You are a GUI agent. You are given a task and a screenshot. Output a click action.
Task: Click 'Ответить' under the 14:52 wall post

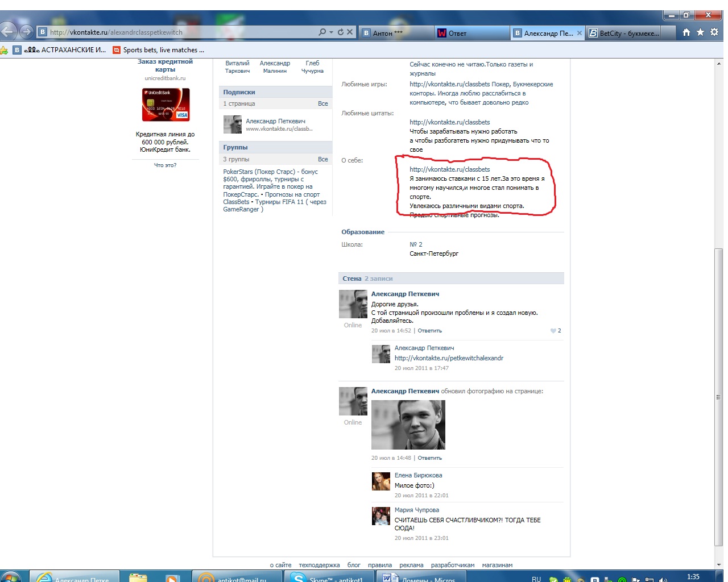[429, 331]
